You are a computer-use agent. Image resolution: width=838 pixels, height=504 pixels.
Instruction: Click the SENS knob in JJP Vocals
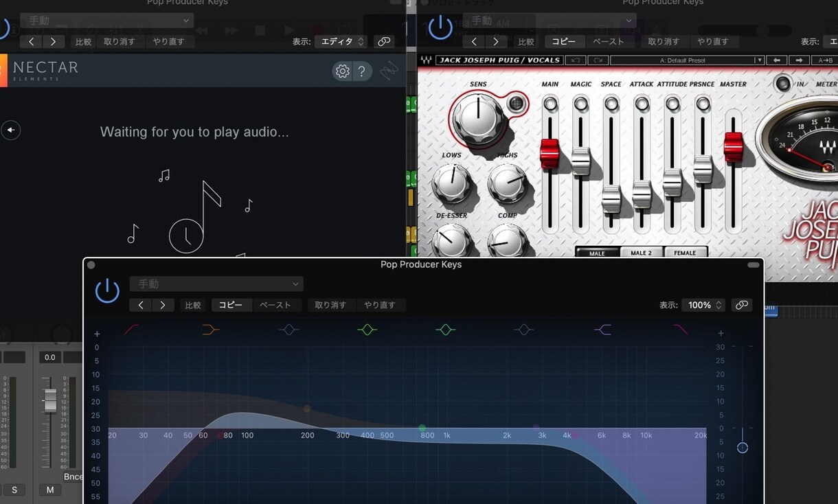(x=478, y=117)
